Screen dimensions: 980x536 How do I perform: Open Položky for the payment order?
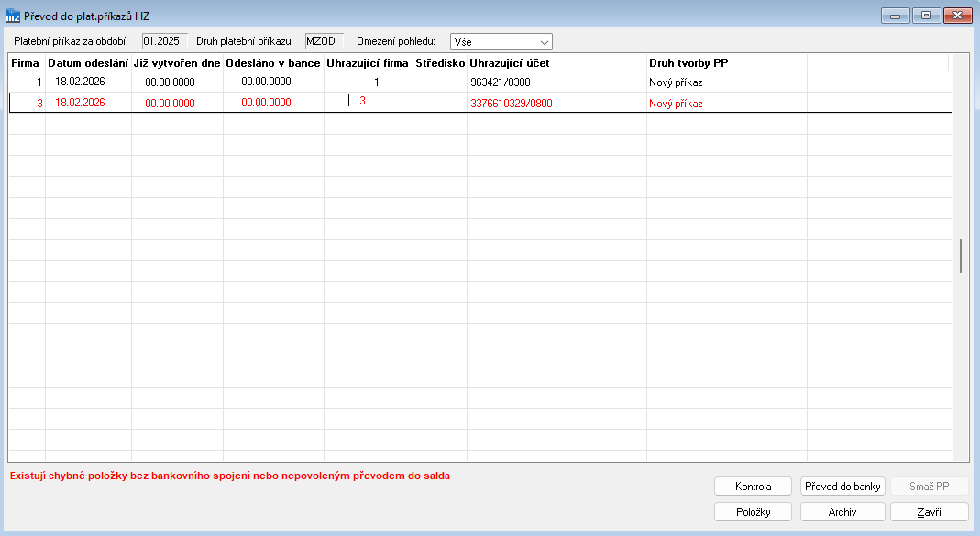[x=753, y=512]
